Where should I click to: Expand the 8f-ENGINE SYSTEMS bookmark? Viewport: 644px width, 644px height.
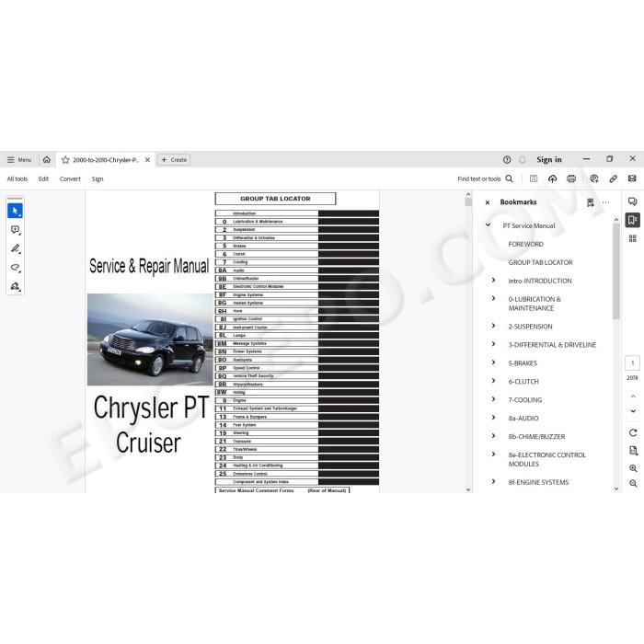click(494, 481)
